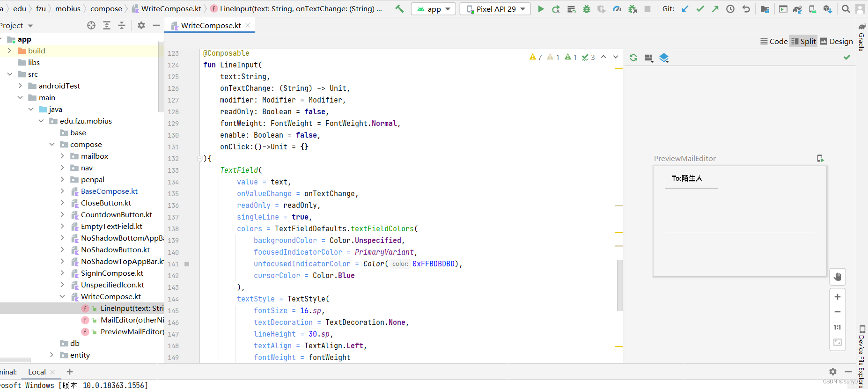Close the WriteCompose.kt editor tab
Image resolution: width=868 pixels, height=389 pixels.
pyautogui.click(x=248, y=25)
